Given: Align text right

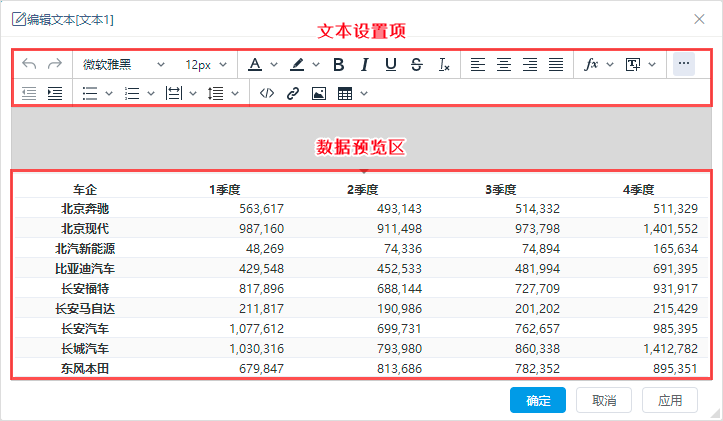Looking at the screenshot, I should 530,65.
